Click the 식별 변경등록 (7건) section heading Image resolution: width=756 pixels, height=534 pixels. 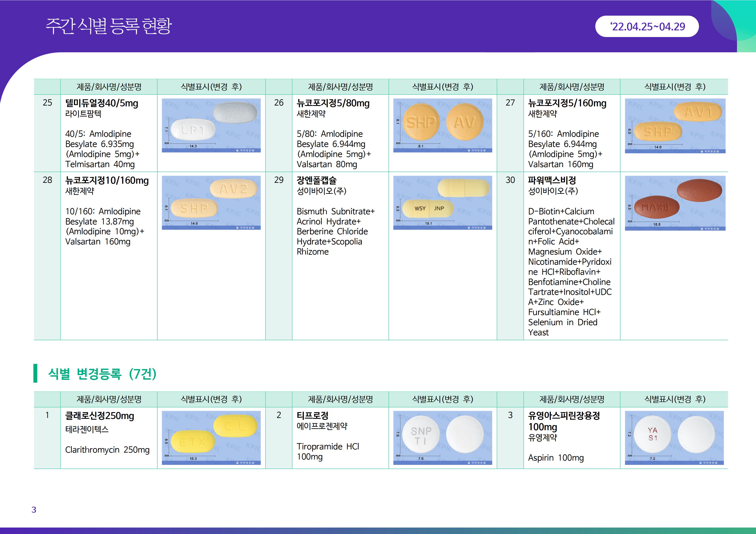coord(102,374)
